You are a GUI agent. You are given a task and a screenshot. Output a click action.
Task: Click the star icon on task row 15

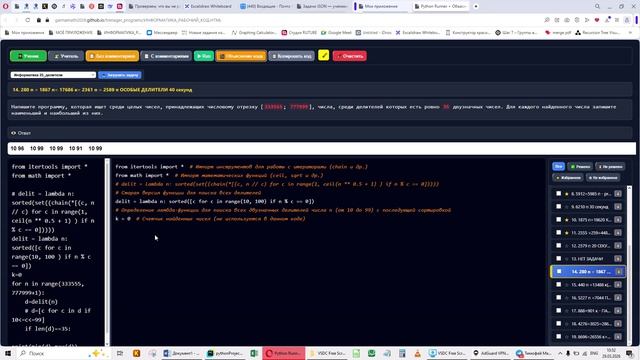coord(567,285)
